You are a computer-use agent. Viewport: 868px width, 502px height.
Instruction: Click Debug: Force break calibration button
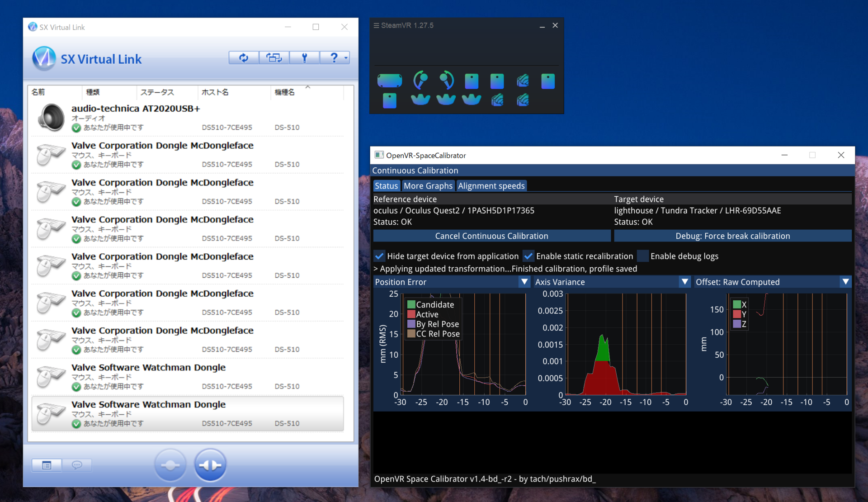(x=732, y=236)
